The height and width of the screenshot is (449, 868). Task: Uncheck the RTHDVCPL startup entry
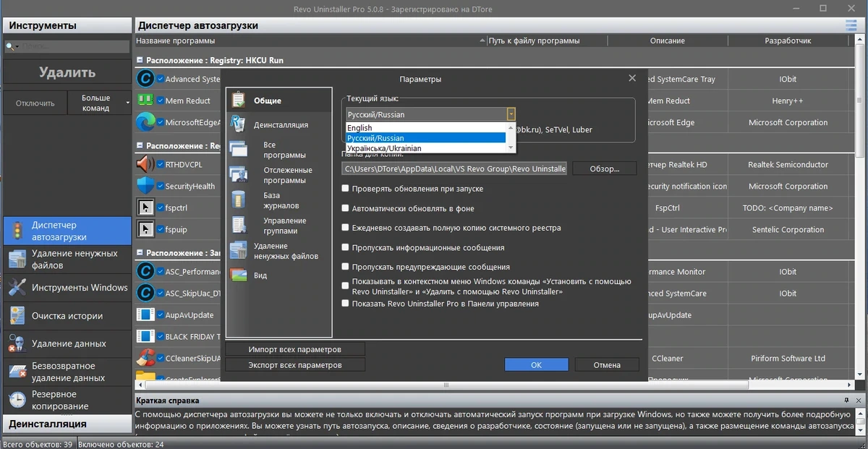click(x=160, y=164)
